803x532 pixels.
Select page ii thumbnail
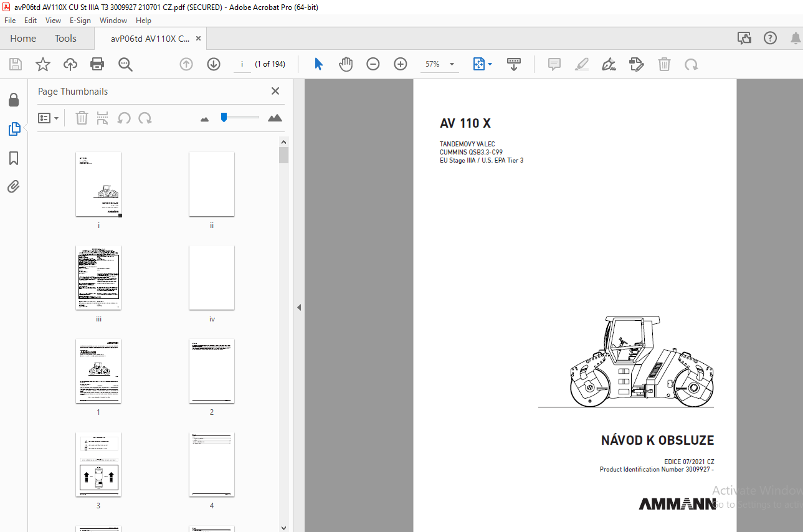click(212, 184)
